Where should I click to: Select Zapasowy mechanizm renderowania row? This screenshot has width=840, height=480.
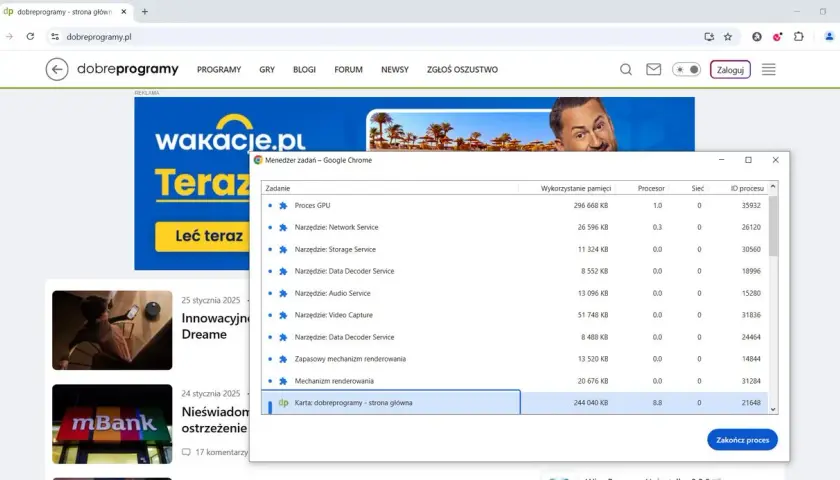pos(515,359)
